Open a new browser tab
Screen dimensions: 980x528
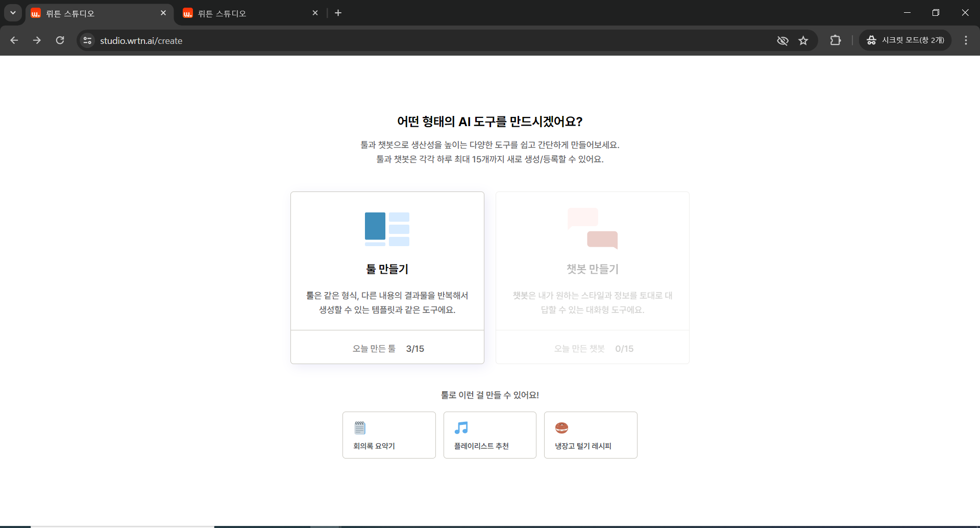point(338,13)
